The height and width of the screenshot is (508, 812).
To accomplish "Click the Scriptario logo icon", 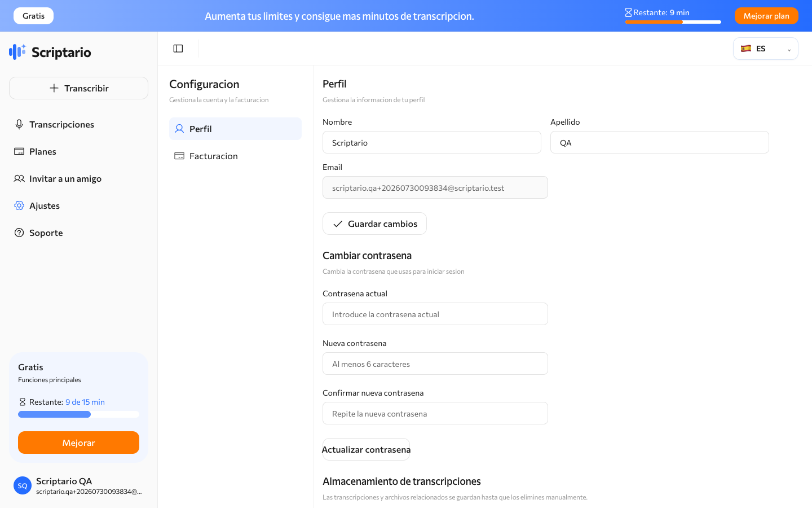I will (x=17, y=52).
